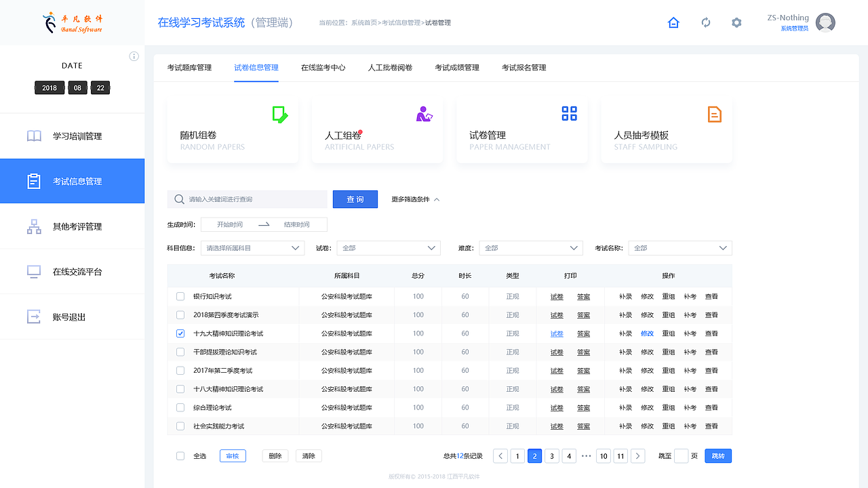868x488 pixels.
Task: Open the home icon in the top bar
Action: tap(673, 22)
